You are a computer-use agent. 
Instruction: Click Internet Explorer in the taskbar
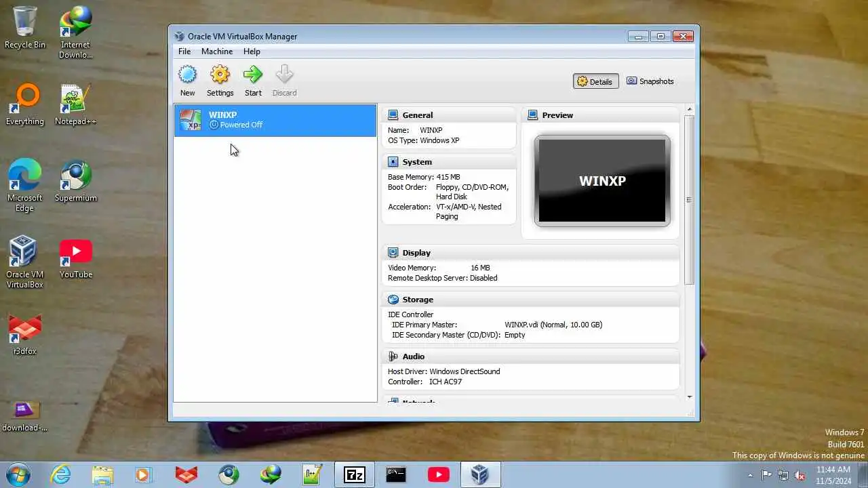[60, 474]
